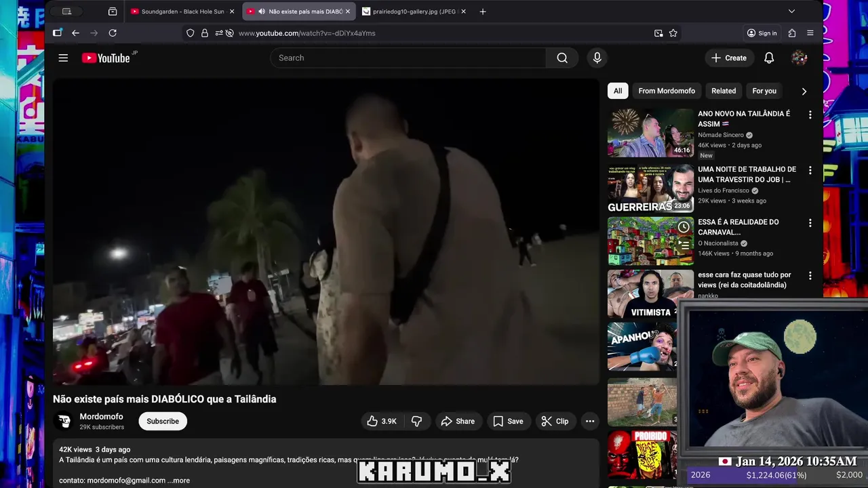868x488 pixels.
Task: Open Mordomofo channel name link
Action: click(102, 417)
